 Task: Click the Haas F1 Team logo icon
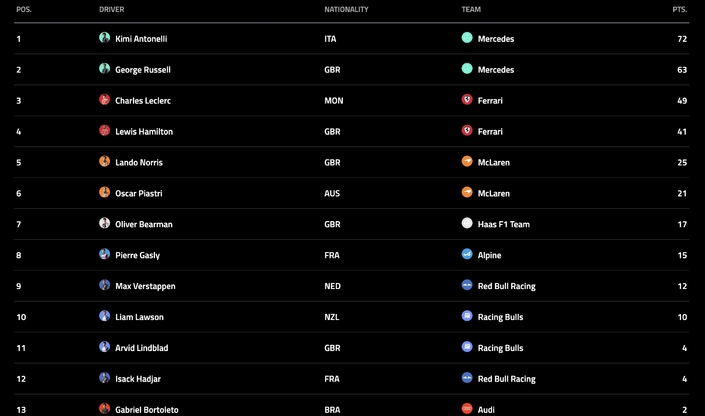click(x=467, y=224)
